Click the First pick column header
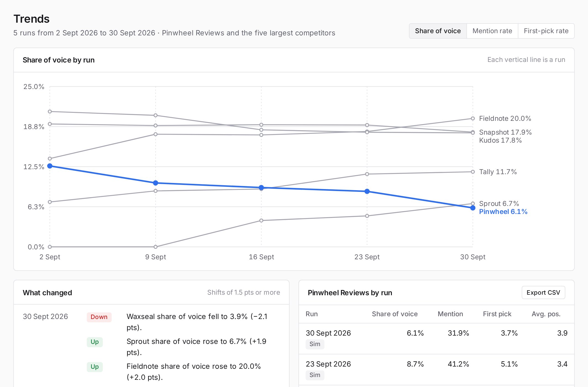Screen dimensions: 588x387 [x=497, y=314]
